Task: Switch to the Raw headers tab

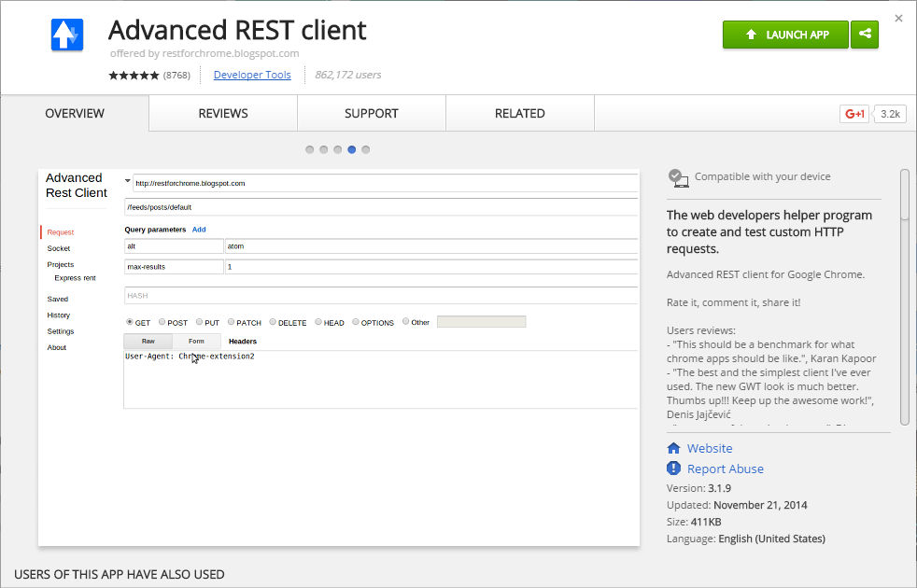Action: 148,341
